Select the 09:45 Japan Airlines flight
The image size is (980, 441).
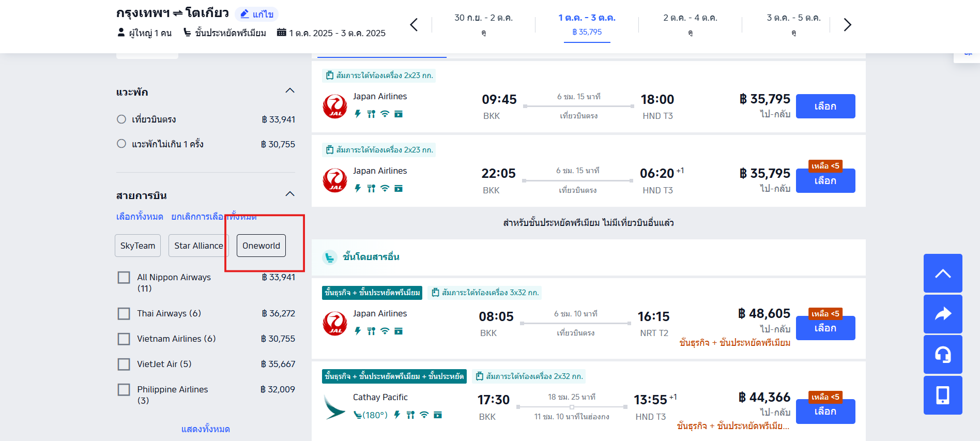825,107
